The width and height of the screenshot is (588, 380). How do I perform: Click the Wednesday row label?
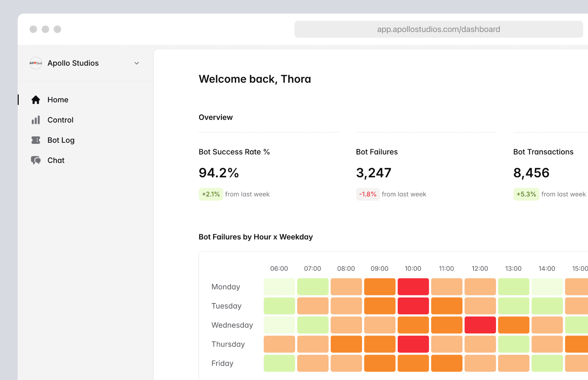click(232, 325)
